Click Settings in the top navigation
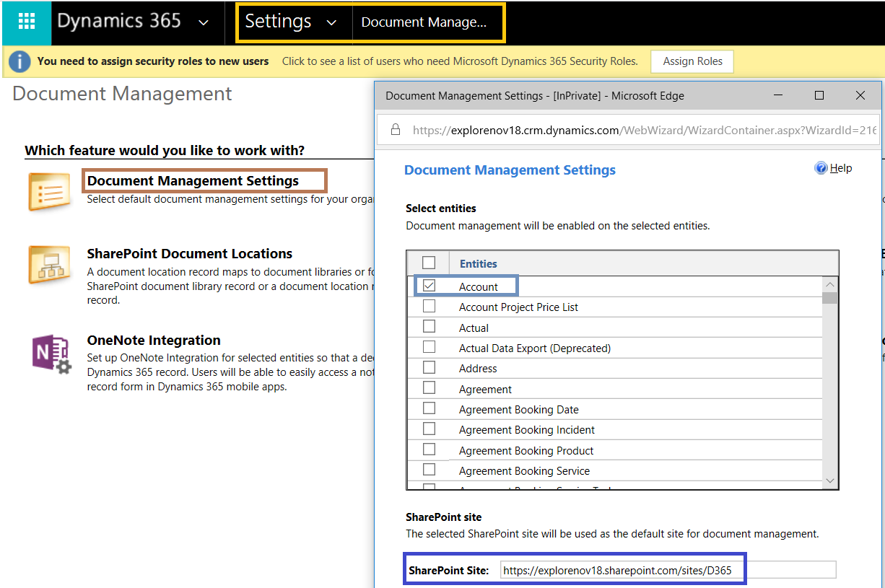885x588 pixels. pyautogui.click(x=278, y=22)
